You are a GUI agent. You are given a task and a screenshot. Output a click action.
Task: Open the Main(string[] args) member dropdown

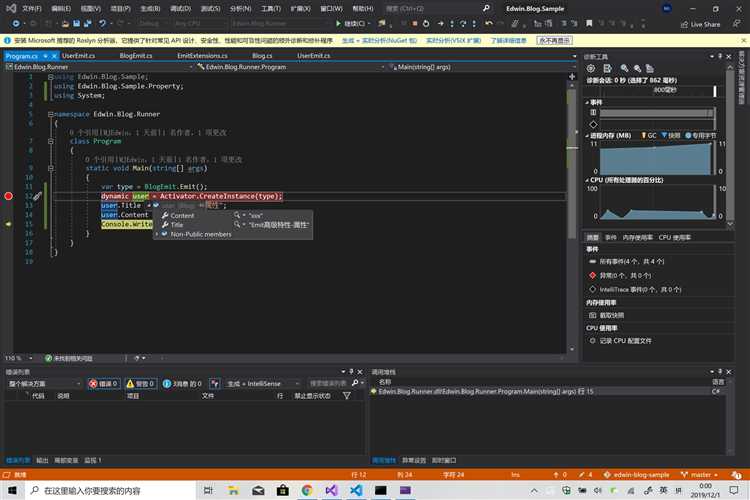482,67
